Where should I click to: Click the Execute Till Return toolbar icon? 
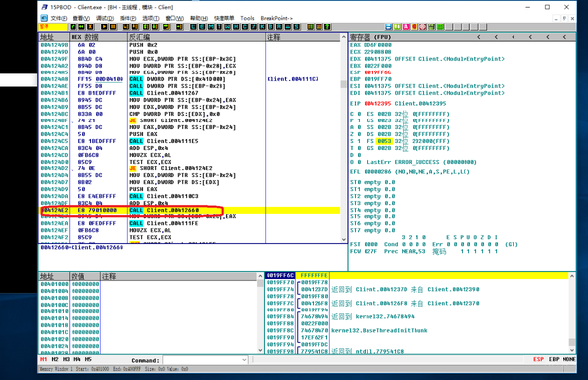pos(166,27)
